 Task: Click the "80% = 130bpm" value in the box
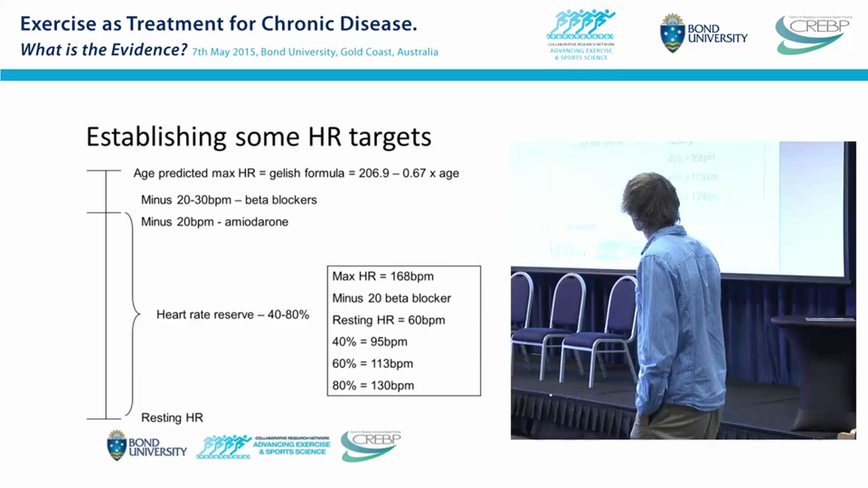372,386
